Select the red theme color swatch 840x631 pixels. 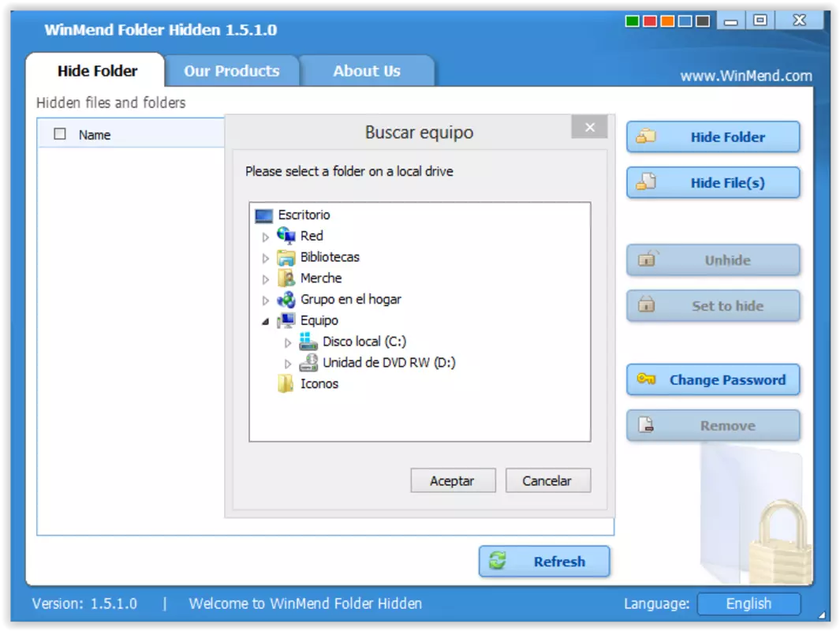pyautogui.click(x=650, y=21)
